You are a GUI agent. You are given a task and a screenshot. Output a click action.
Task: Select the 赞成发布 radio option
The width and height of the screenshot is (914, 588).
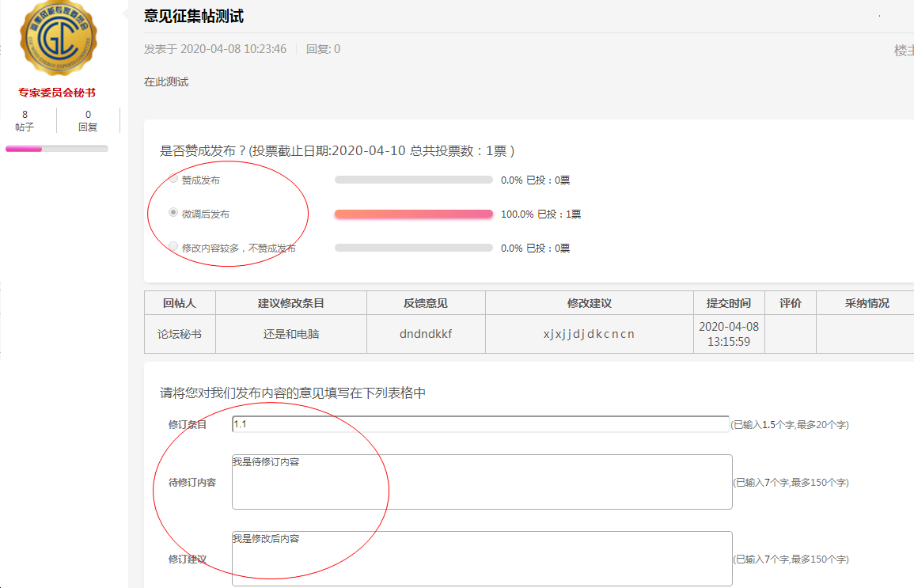[x=173, y=180]
